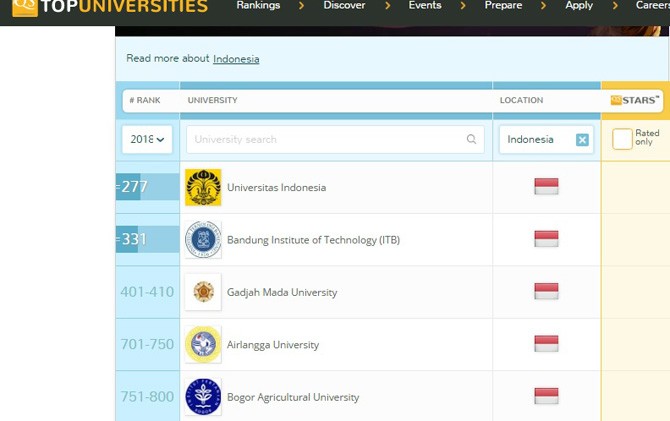Click the QS TopUniversities logo

click(110, 7)
